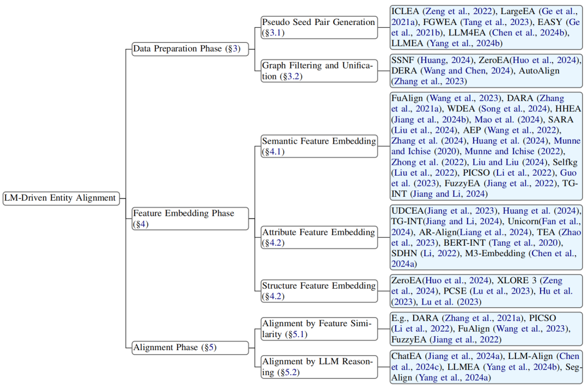Open the Liu and Liu (2024) citation
Viewport: 588px width, 385px height.
pyautogui.click(x=510, y=163)
